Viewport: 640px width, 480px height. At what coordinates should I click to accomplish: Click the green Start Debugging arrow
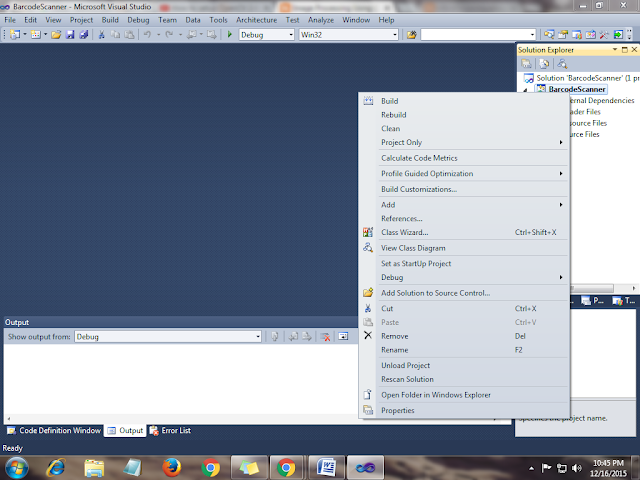230,35
